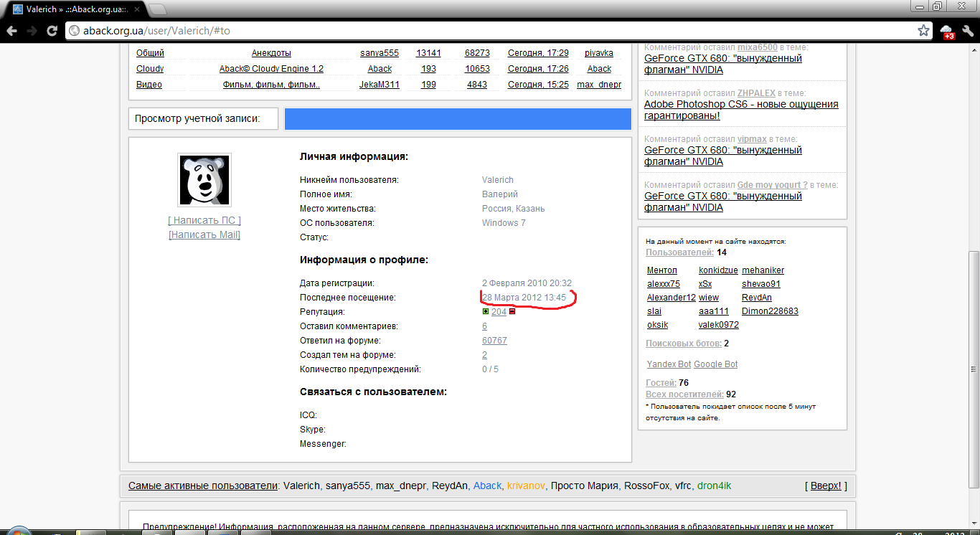Open commenter mixa6500's profile link
This screenshot has width=980, height=535.
[758, 47]
